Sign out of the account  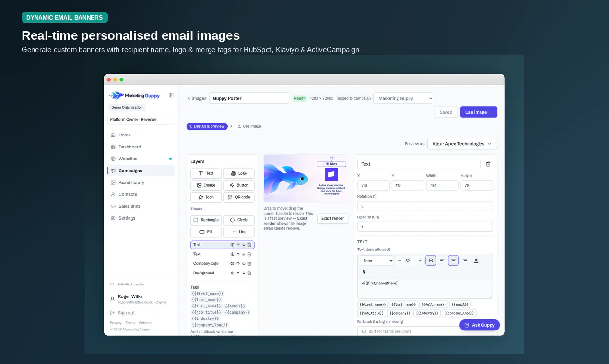tap(123, 313)
